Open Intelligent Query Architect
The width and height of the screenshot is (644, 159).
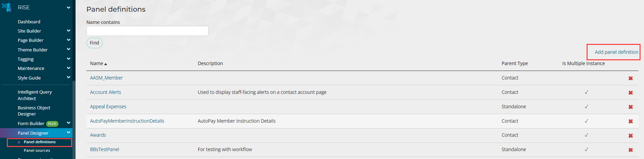35,95
